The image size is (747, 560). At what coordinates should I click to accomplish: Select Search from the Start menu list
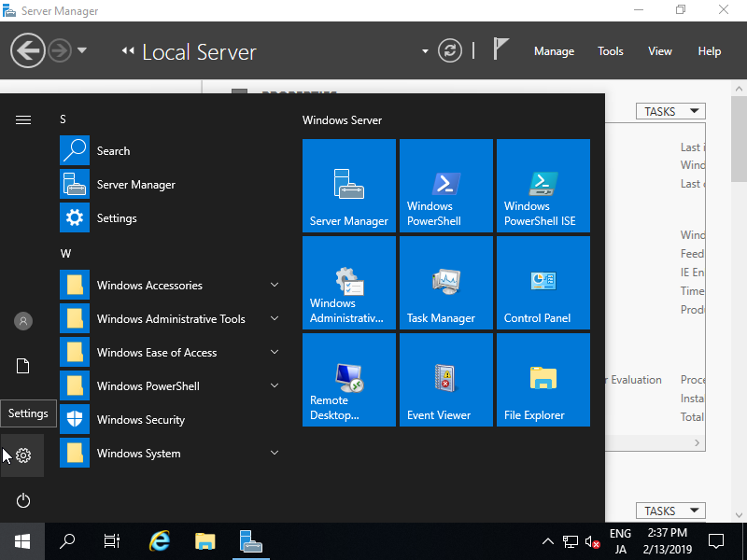[114, 150]
